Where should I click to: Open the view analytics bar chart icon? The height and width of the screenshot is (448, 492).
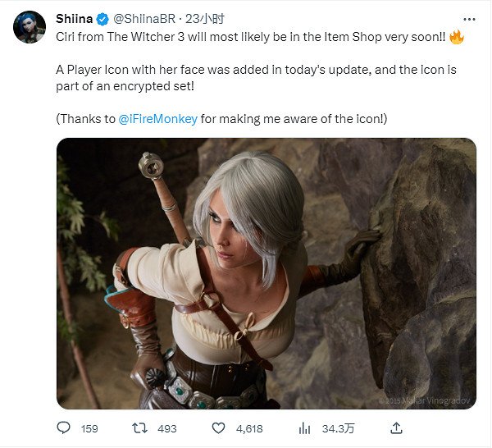pyautogui.click(x=305, y=428)
